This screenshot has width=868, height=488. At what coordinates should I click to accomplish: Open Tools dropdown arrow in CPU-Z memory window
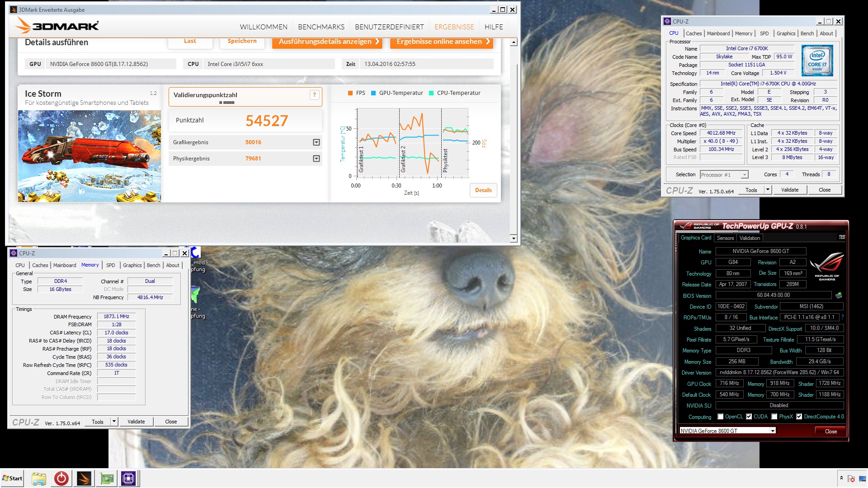tap(114, 422)
